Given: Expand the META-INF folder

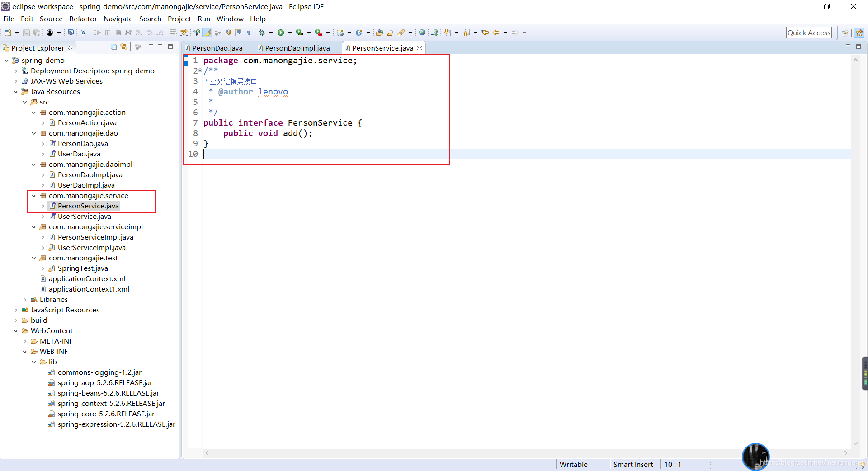Looking at the screenshot, I should click(x=25, y=341).
